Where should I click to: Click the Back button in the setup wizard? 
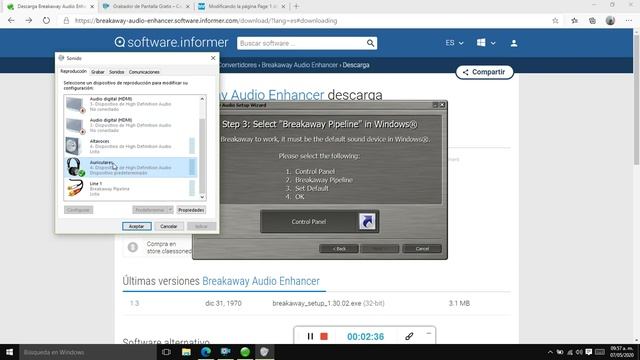(x=339, y=249)
